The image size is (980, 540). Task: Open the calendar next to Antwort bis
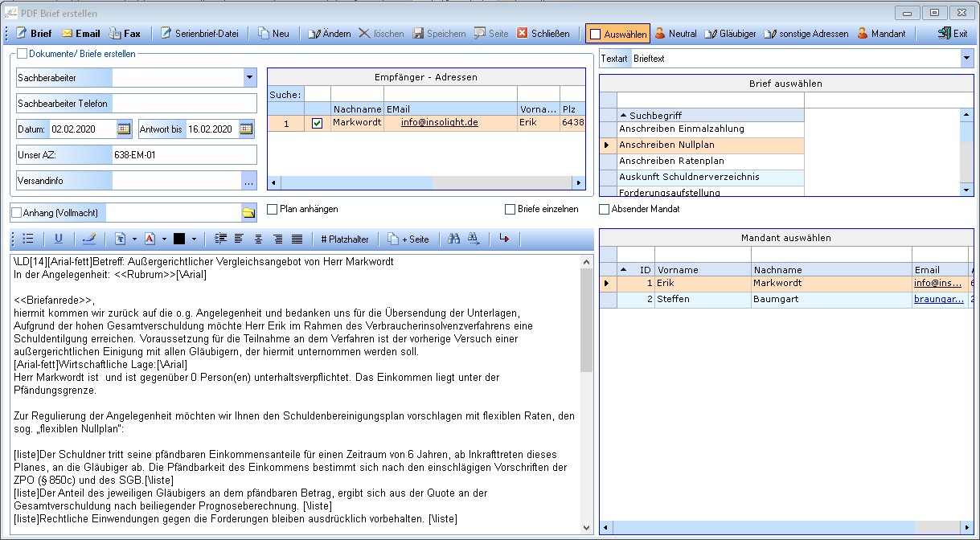click(246, 129)
